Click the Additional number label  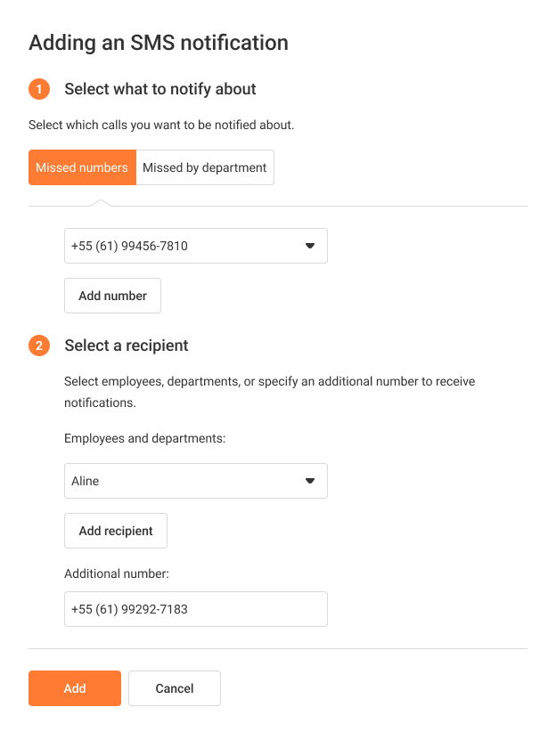(x=117, y=573)
